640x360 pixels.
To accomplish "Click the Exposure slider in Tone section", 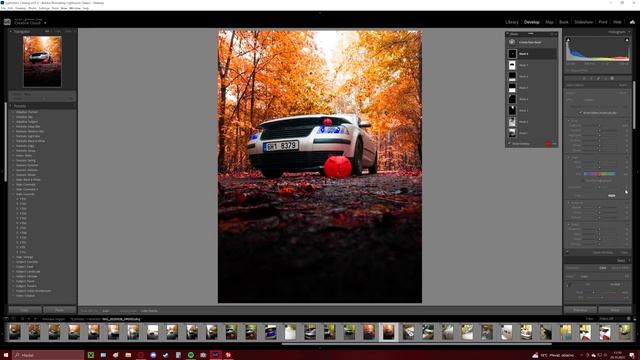I will point(599,126).
